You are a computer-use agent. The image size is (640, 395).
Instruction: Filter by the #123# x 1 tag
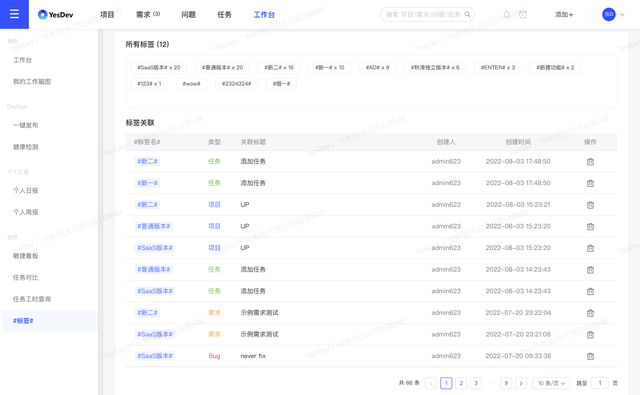tap(149, 84)
